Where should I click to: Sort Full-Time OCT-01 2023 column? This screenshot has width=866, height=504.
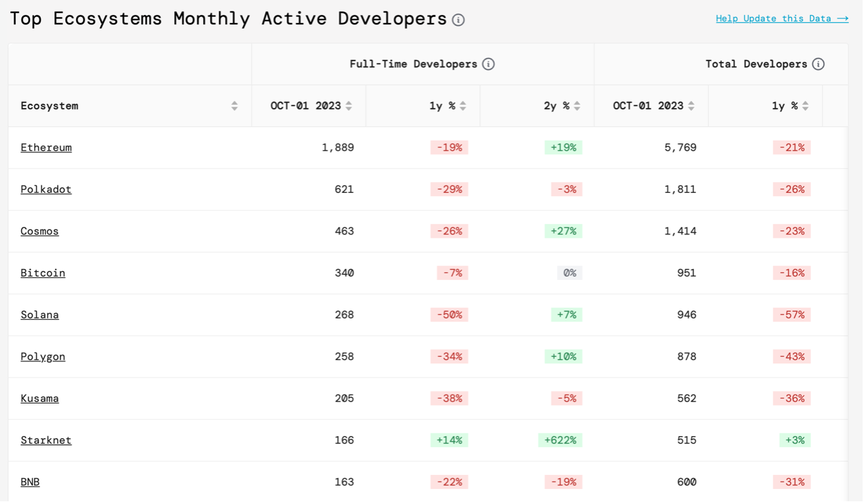(349, 106)
